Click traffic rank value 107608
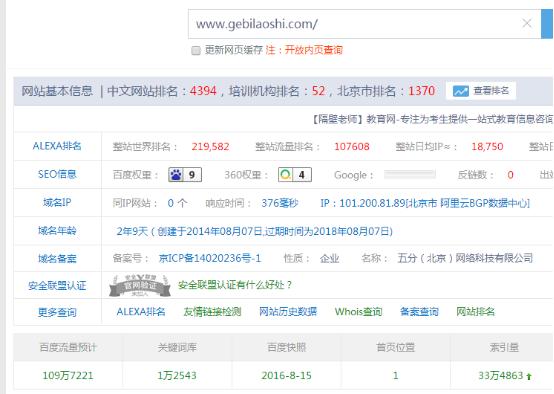Image resolution: width=554 pixels, height=394 pixels. point(352,146)
